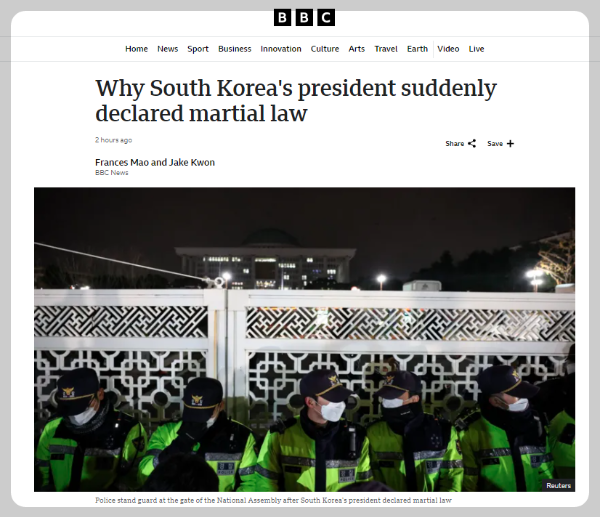Open the Arts section
The image size is (600, 517).
(x=357, y=49)
